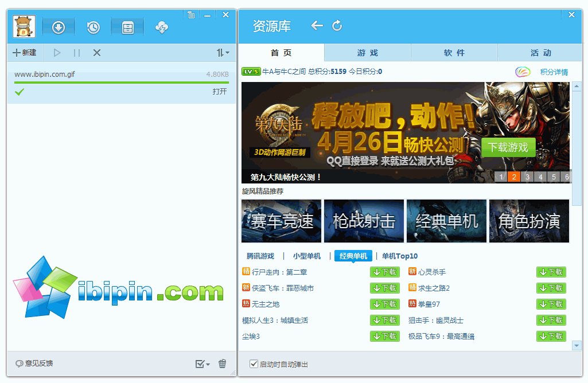Open 意见反馈 feedback link
Screen dimensions: 588x383
click(34, 364)
